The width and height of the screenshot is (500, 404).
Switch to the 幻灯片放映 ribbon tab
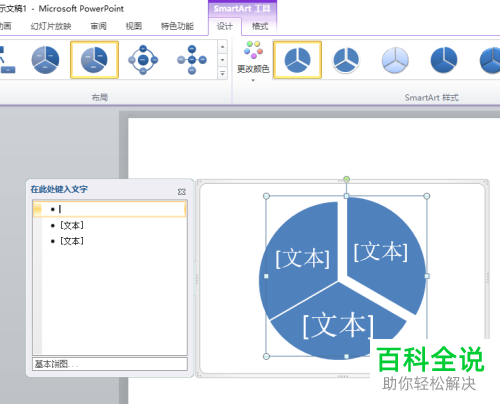pyautogui.click(x=51, y=26)
